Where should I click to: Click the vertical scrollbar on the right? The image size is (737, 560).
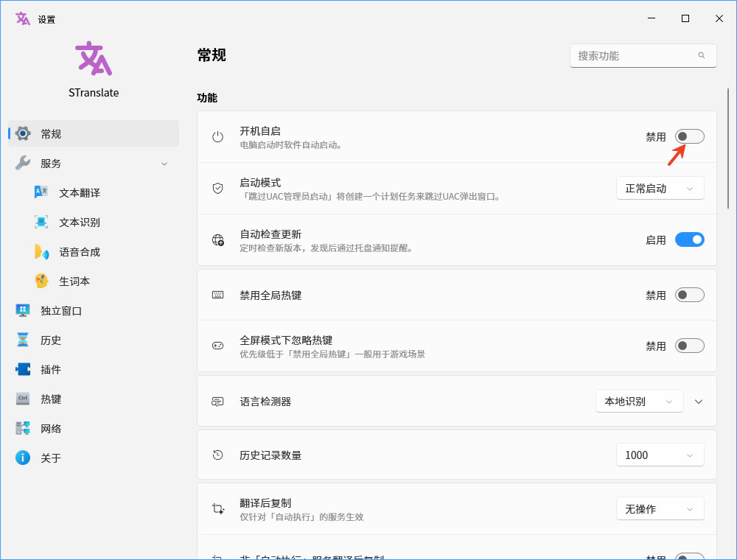coord(728,221)
